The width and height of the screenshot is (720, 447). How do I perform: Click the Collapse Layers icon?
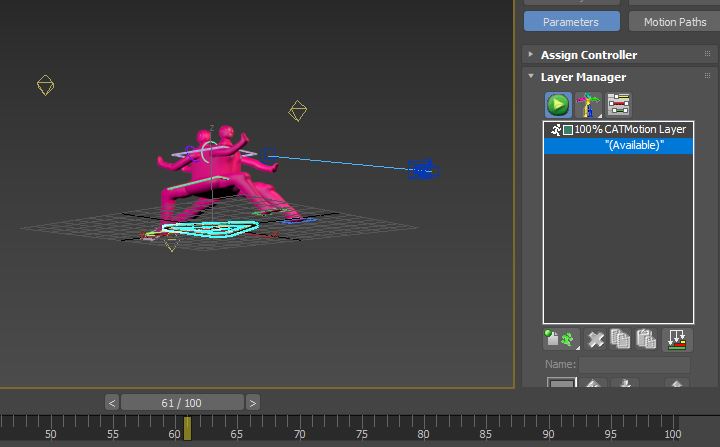point(677,339)
